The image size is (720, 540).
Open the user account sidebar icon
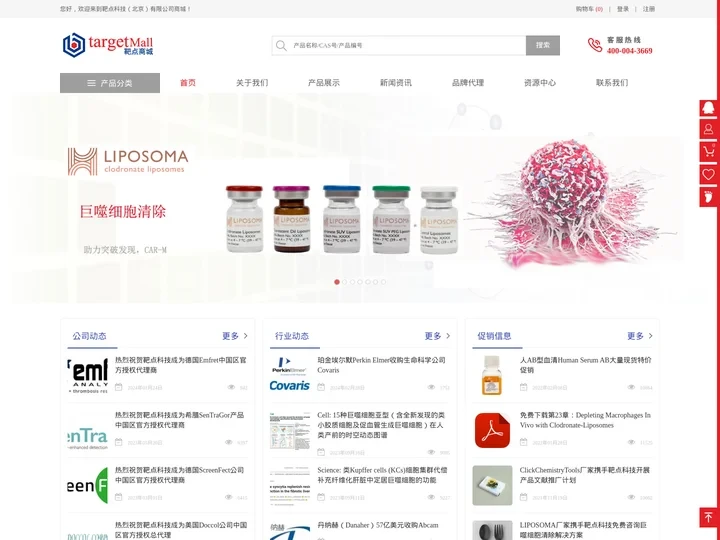709,130
